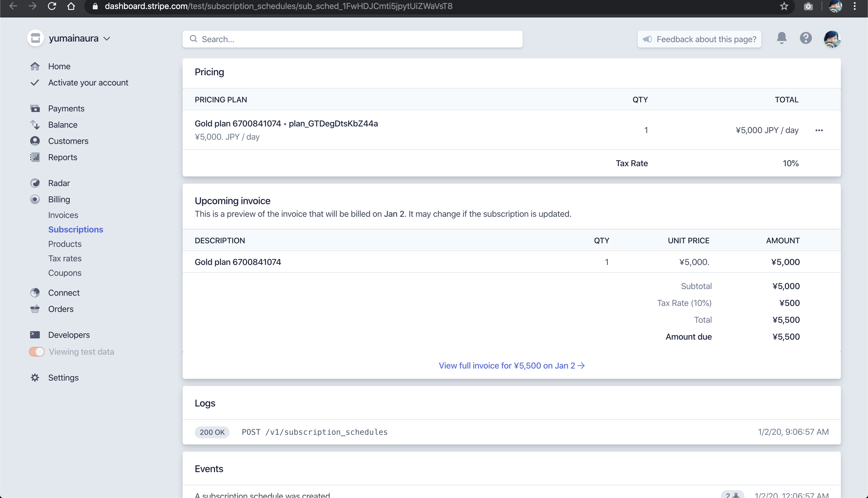Open the POST /v1/subscription_schedules log entry
868x498 pixels.
tap(314, 432)
